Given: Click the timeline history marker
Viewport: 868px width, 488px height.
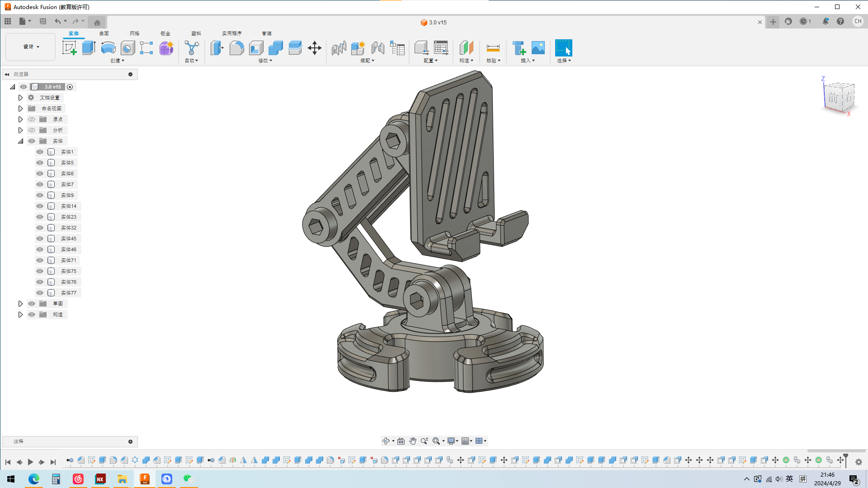Looking at the screenshot, I should (x=845, y=460).
